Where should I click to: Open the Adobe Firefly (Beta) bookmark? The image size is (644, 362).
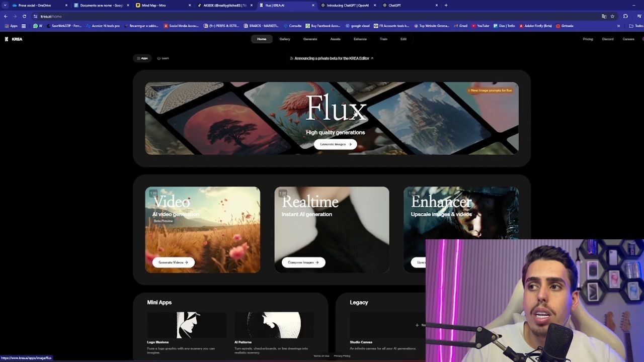[x=535, y=26]
